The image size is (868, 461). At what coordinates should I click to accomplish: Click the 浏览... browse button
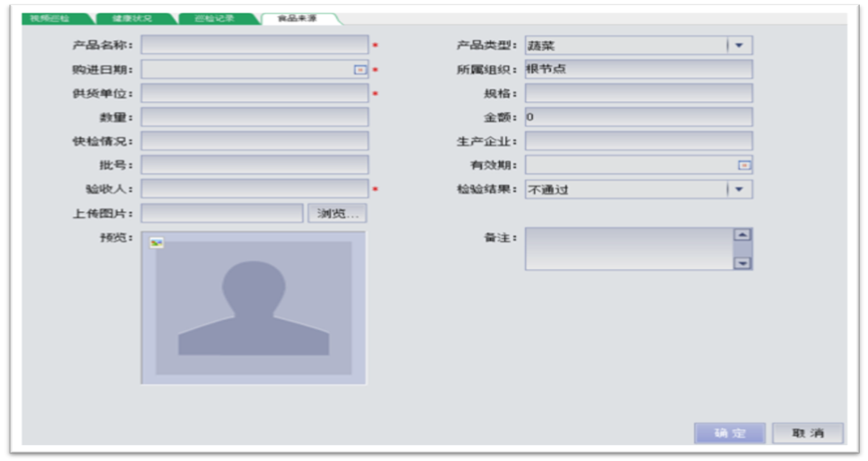click(337, 213)
